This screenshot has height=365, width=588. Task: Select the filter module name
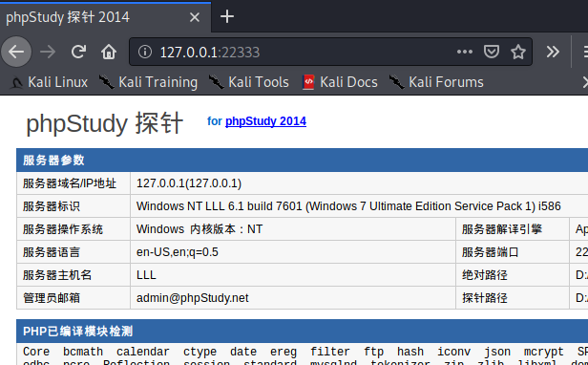(x=330, y=352)
